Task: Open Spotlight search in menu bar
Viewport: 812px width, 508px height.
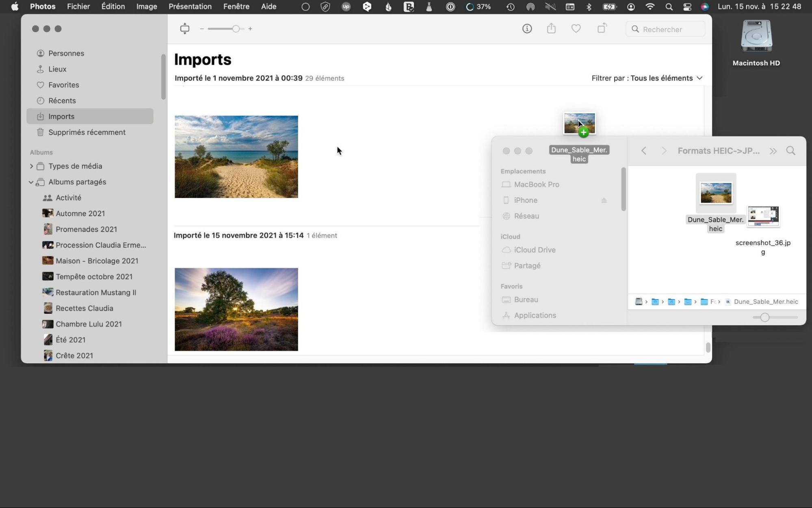Action: (x=669, y=7)
